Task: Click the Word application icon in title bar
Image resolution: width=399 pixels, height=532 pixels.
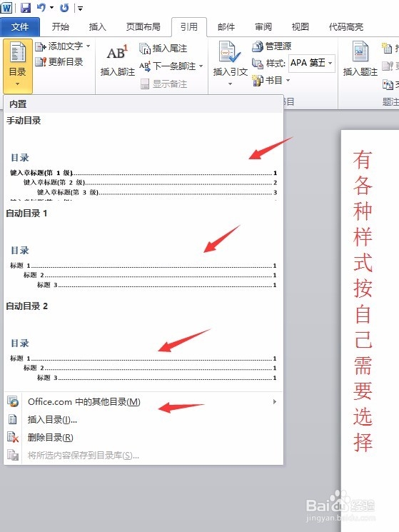Action: [x=6, y=7]
